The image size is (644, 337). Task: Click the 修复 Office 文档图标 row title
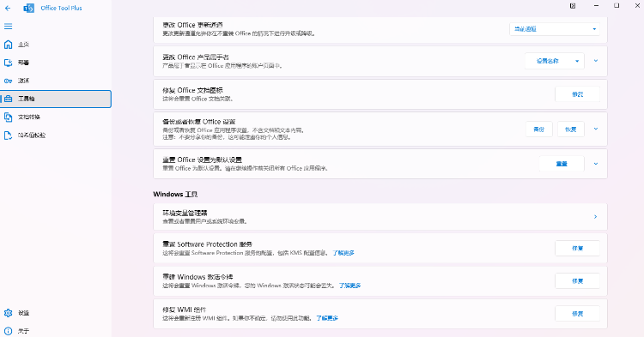192,90
